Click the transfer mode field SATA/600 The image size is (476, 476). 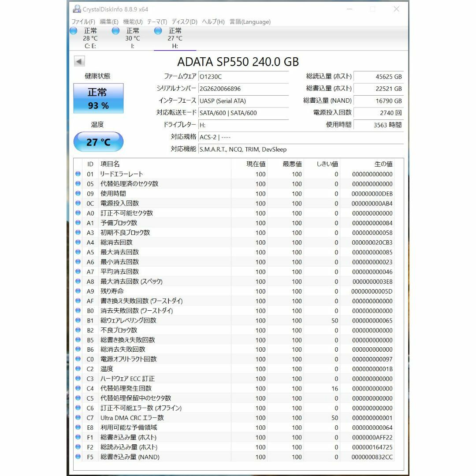(243, 113)
